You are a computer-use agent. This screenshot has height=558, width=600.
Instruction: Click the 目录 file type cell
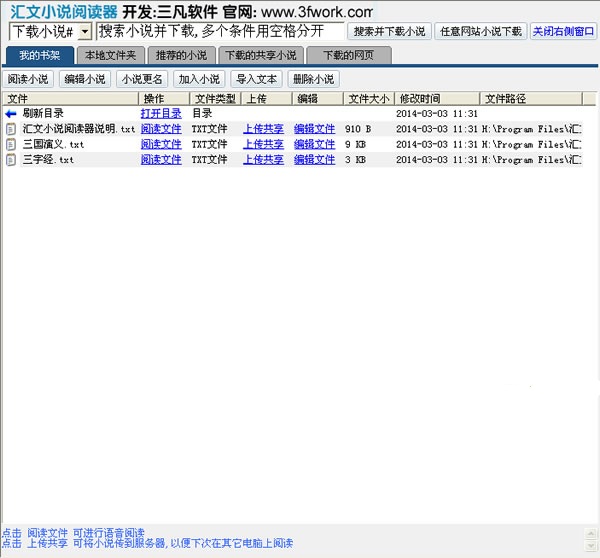click(x=202, y=113)
